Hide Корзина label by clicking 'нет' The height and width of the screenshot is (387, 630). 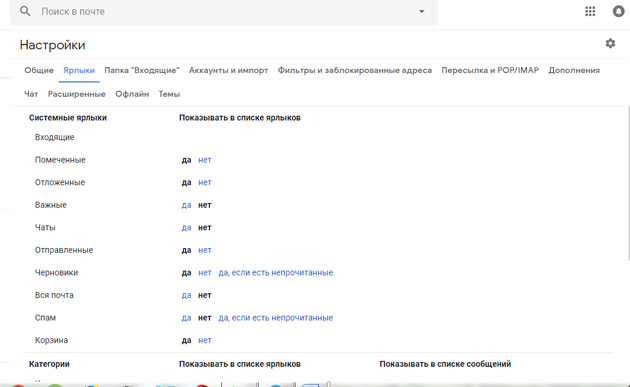(x=205, y=340)
